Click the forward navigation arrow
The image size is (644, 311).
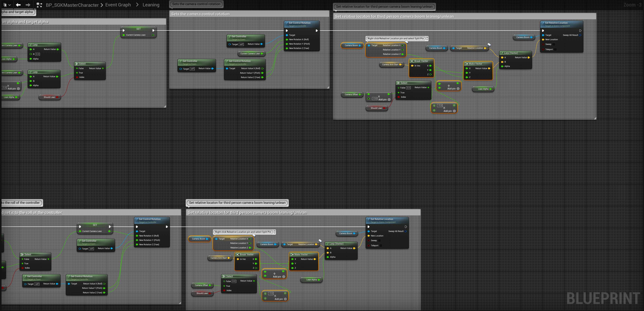[x=28, y=5]
